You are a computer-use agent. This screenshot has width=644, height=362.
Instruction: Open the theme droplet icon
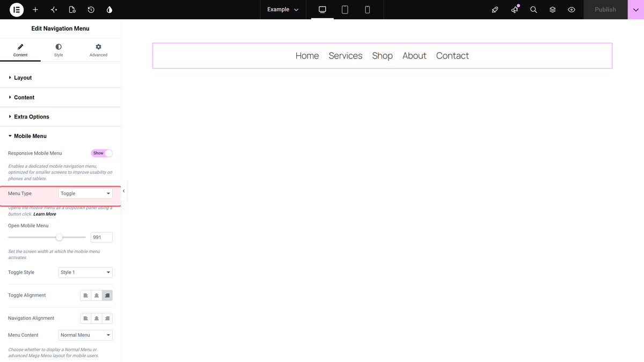click(109, 10)
